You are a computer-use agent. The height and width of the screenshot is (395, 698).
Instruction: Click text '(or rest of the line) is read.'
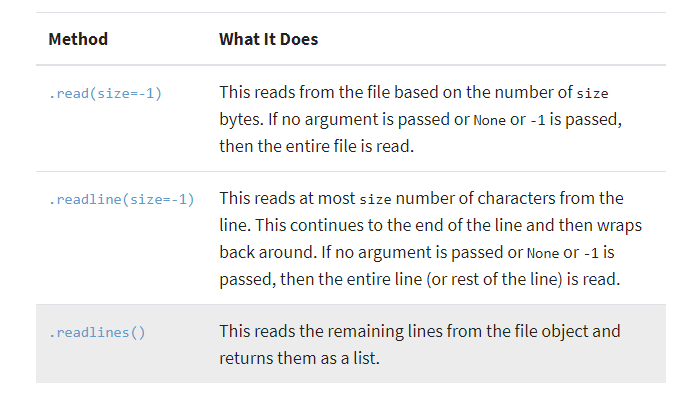523,279
